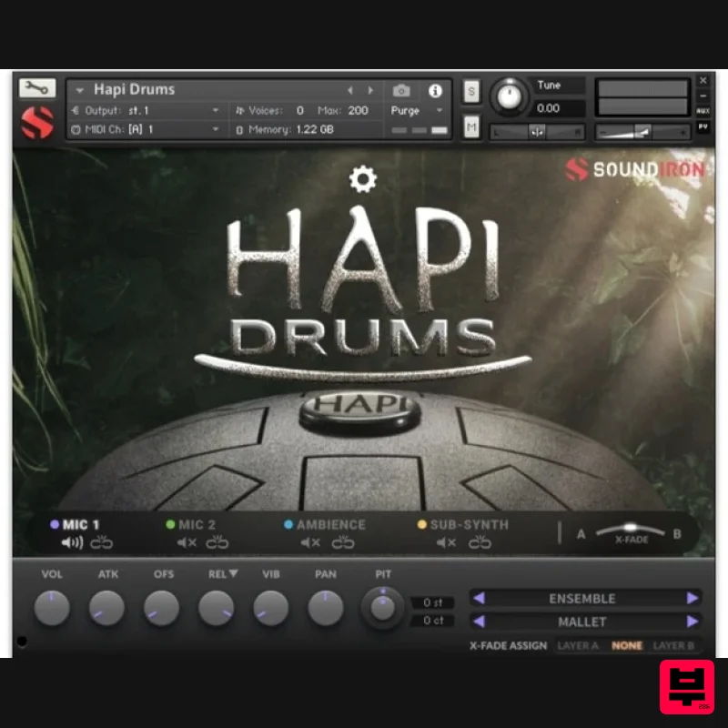This screenshot has height=728, width=728.
Task: Click the ATK knob
Action: (106, 608)
